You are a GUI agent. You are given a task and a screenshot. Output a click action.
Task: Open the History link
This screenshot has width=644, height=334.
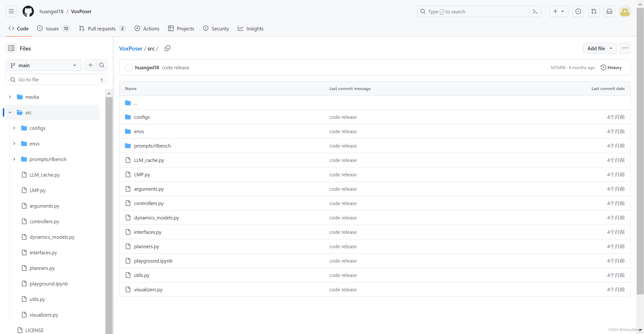pyautogui.click(x=611, y=68)
